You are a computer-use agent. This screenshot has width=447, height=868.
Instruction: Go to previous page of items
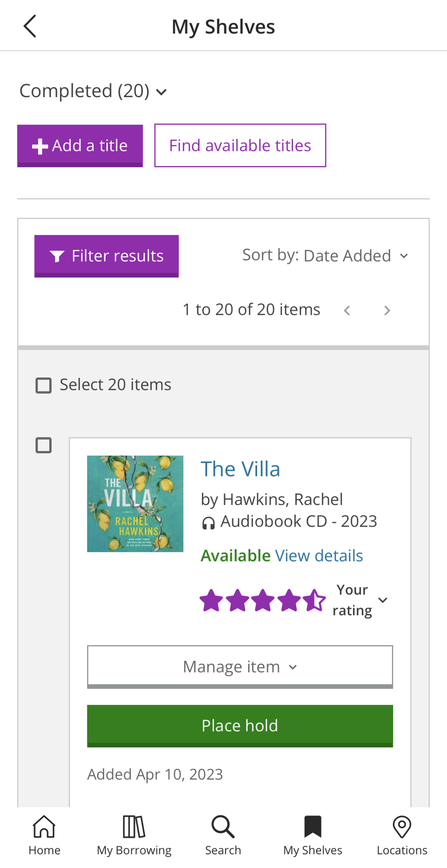coord(347,310)
